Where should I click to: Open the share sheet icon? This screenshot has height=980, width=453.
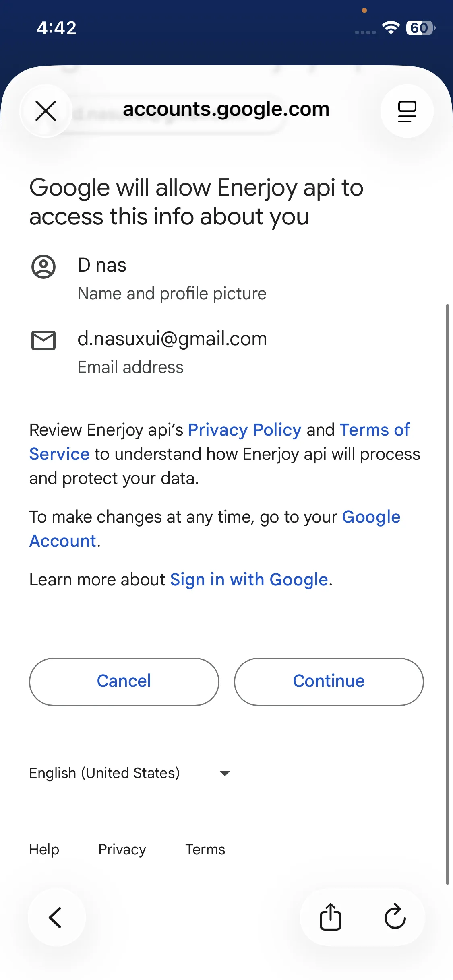point(331,917)
